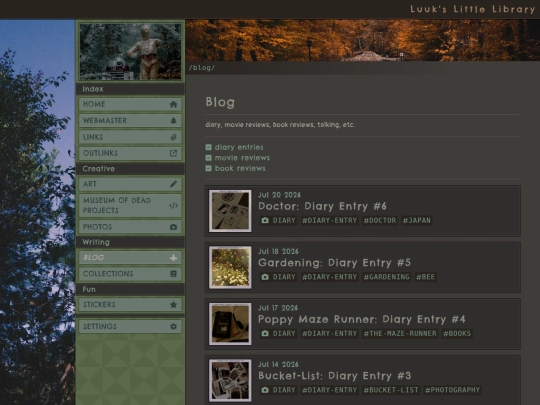The height and width of the screenshot is (405, 540).
Task: Uncheck the movie reviews filter checkbox
Action: pyautogui.click(x=208, y=158)
